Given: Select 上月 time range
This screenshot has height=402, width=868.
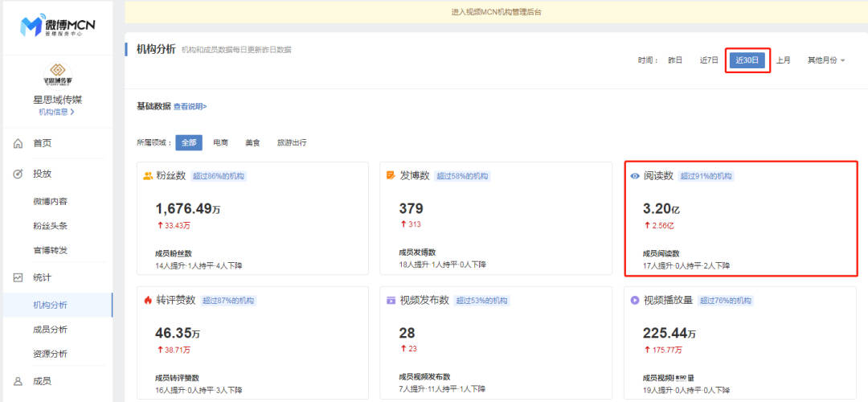Looking at the screenshot, I should [x=783, y=60].
